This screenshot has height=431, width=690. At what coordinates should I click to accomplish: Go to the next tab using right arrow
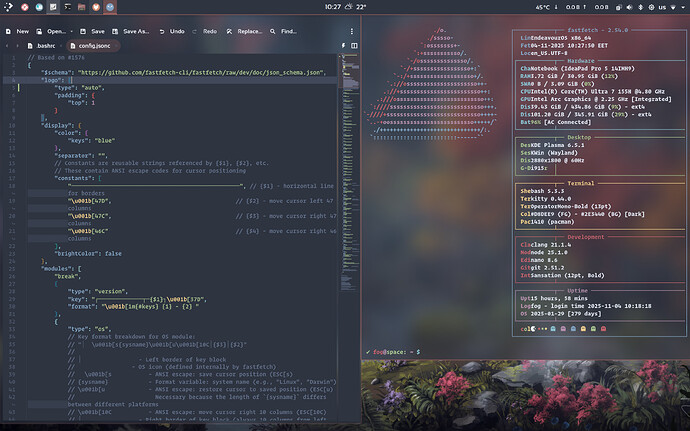click(x=17, y=46)
